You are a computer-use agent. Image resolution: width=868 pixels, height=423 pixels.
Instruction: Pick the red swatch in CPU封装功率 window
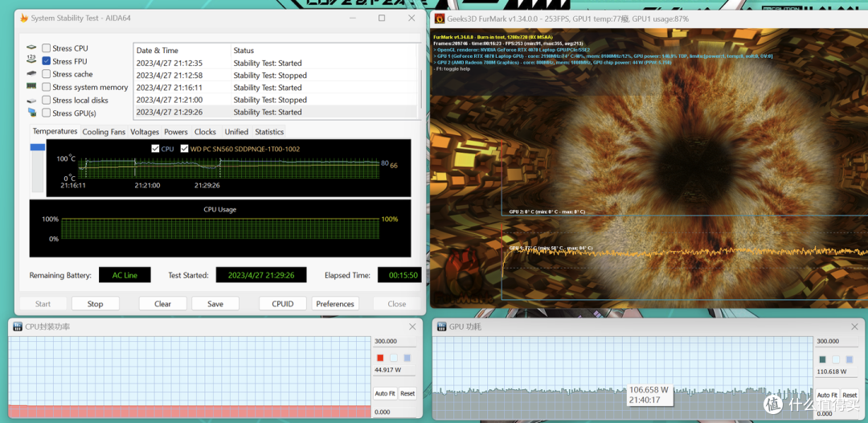pos(379,358)
